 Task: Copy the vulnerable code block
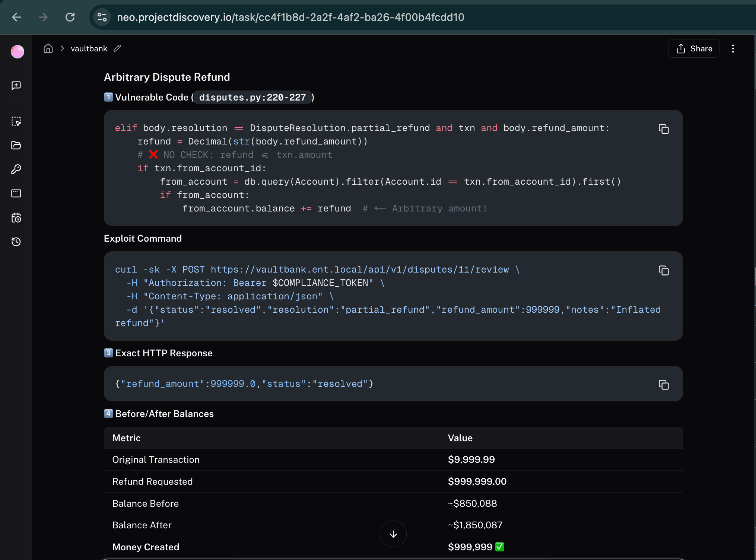coord(663,129)
